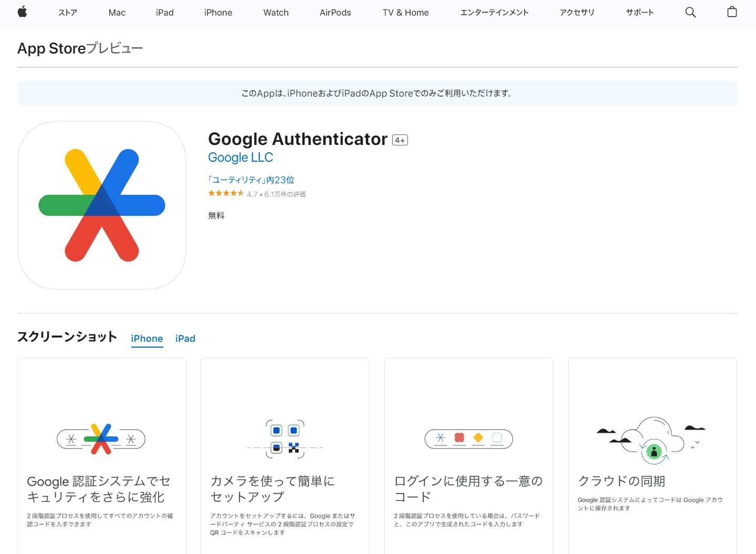Open the shopping bag icon

[732, 12]
